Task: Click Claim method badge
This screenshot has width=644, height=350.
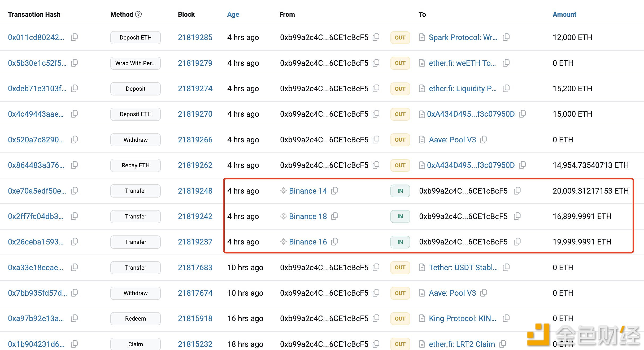Action: 136,344
